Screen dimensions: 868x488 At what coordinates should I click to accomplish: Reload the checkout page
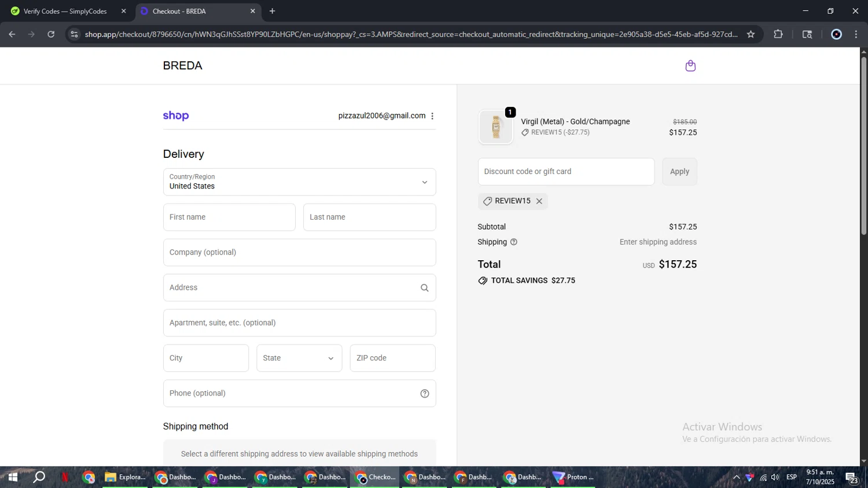pos(51,34)
